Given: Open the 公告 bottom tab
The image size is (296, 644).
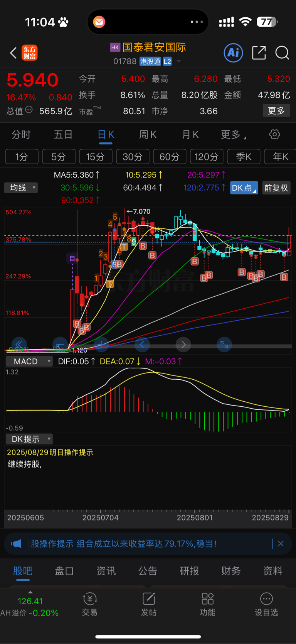Looking at the screenshot, I should pos(148,571).
